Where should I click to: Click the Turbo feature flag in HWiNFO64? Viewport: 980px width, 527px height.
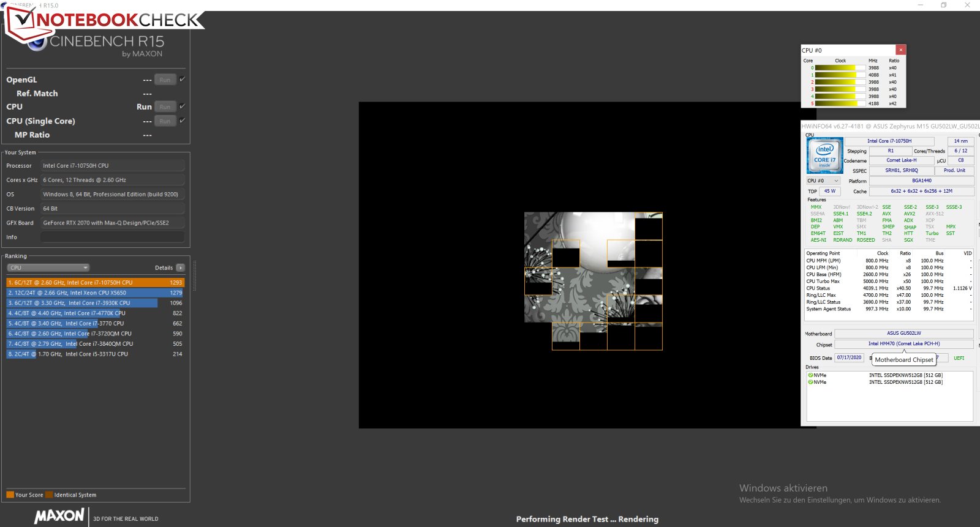[x=932, y=233]
